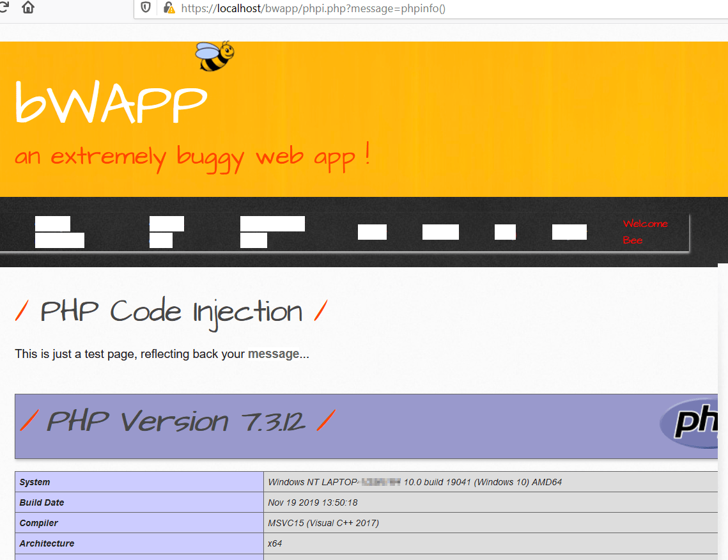Click the bee mascot above the bWAPP logo
The width and height of the screenshot is (728, 560).
(x=213, y=56)
